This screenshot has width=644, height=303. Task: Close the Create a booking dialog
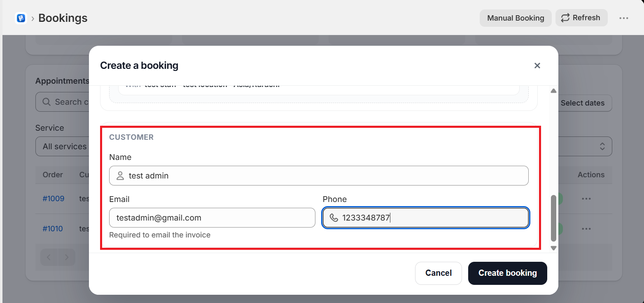pos(537,66)
